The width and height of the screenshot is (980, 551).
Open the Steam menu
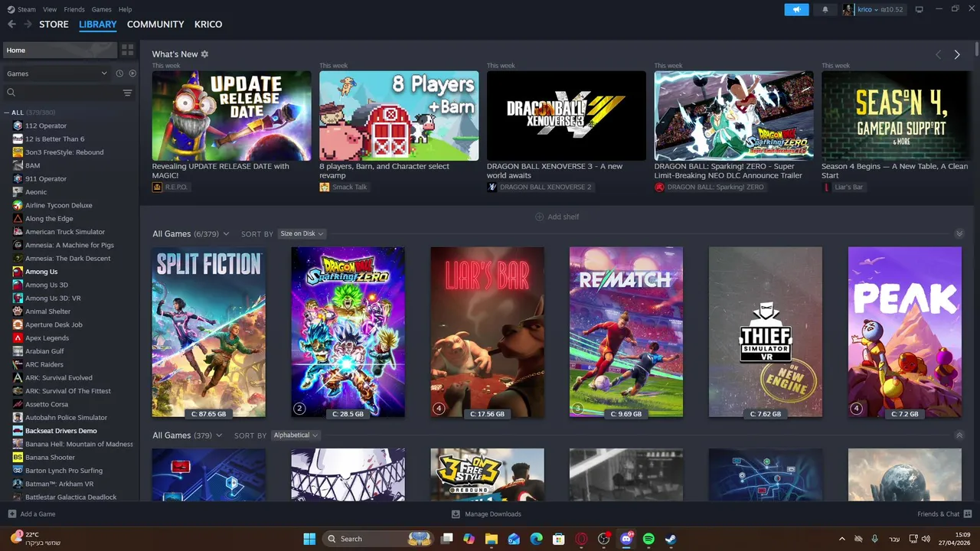point(21,9)
